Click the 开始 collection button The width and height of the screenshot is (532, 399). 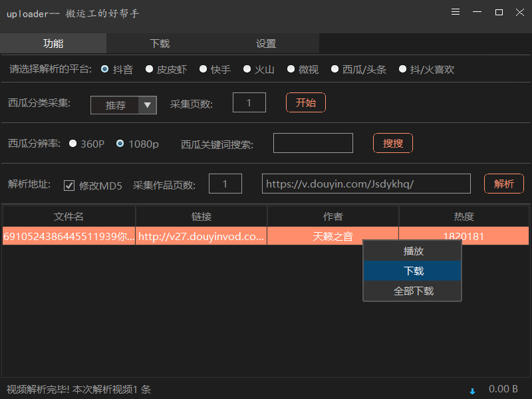tap(305, 103)
